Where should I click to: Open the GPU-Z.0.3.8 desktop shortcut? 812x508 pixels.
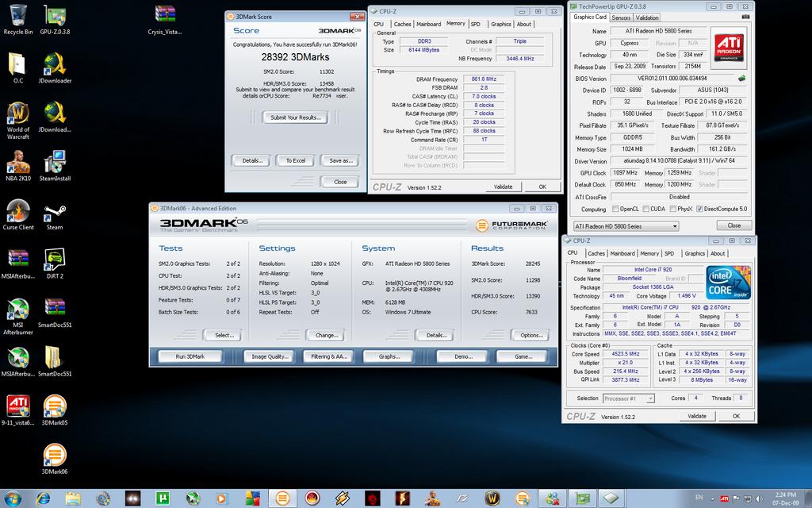click(55, 20)
